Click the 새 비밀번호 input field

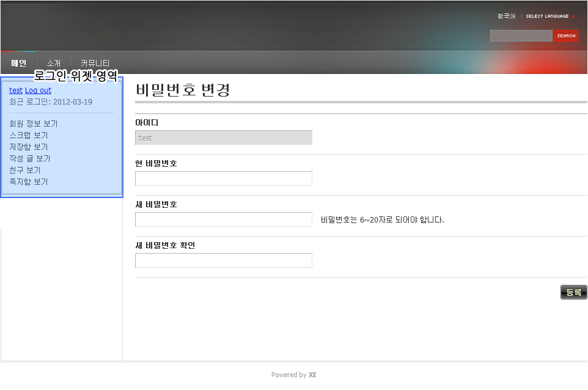[223, 219]
